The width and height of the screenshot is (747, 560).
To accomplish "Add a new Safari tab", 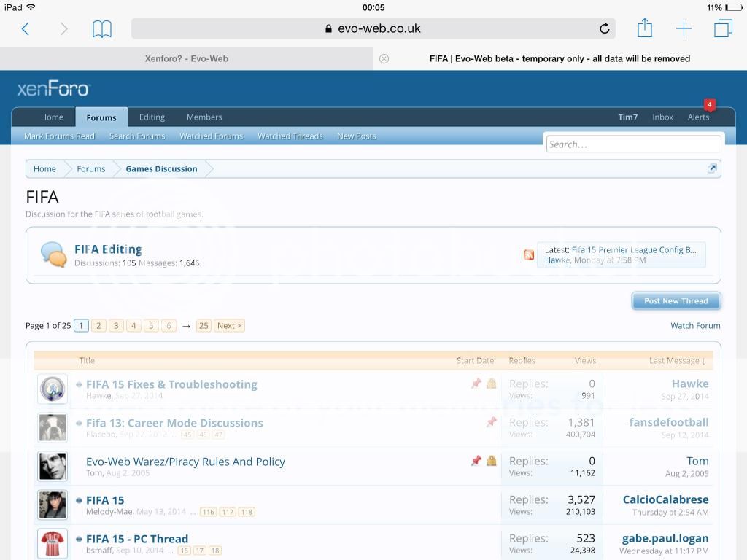I will (x=684, y=29).
